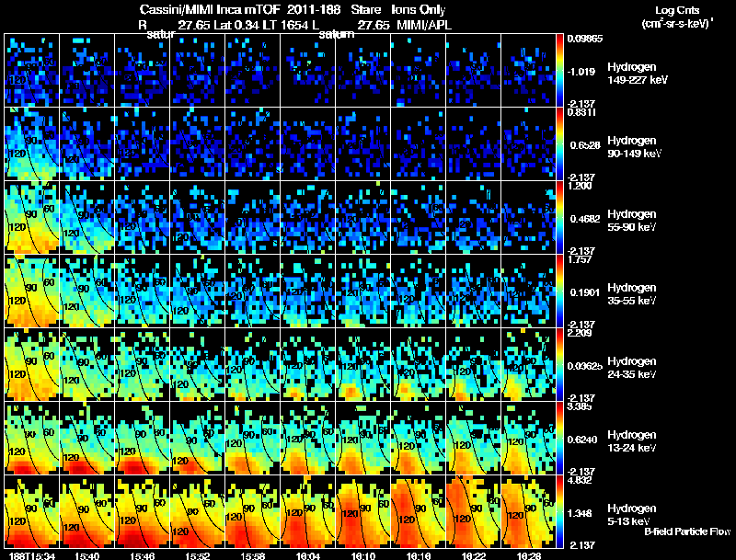Click the 'Ions Only' text in the title
736x560 pixels.
tap(419, 9)
